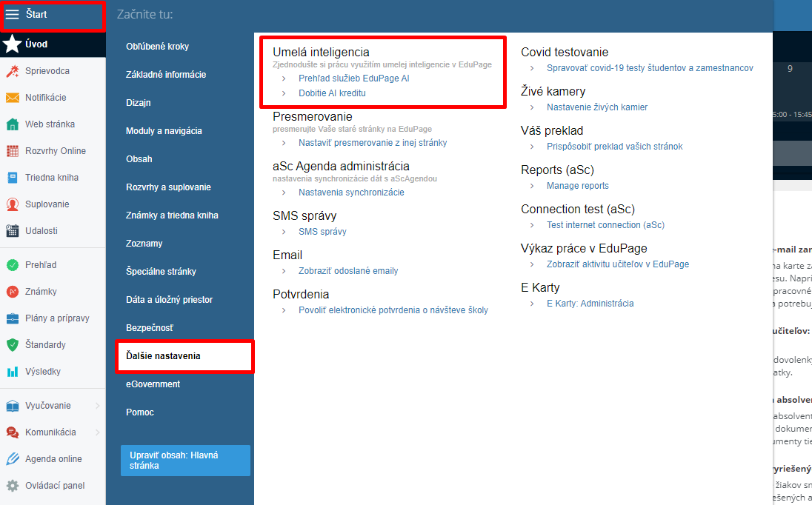812x505 pixels.
Task: Click the Komunikácia chat bubbles icon
Action: (x=13, y=432)
